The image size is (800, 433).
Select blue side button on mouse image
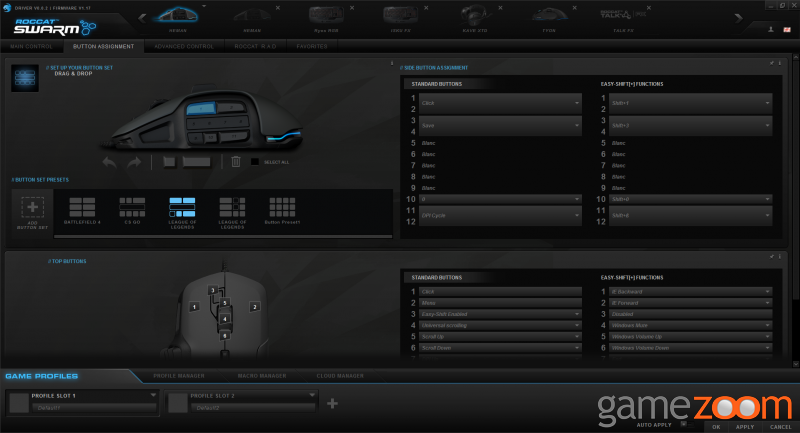[x=201, y=109]
